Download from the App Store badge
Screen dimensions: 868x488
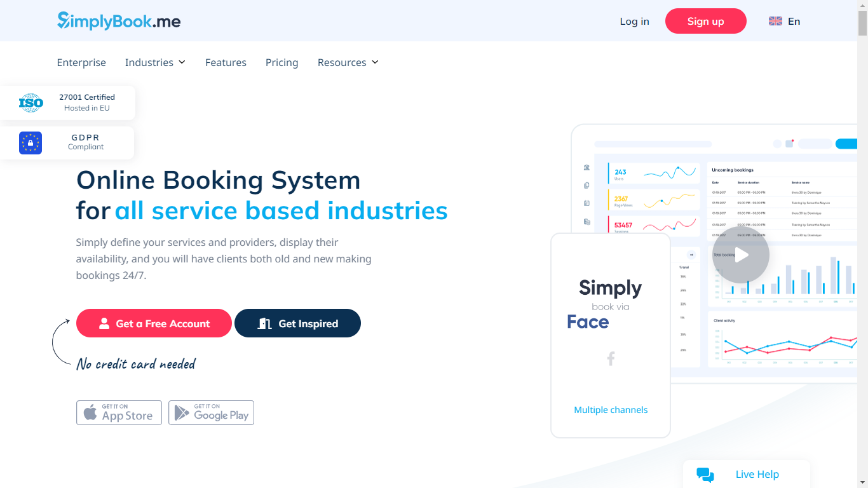click(x=119, y=412)
